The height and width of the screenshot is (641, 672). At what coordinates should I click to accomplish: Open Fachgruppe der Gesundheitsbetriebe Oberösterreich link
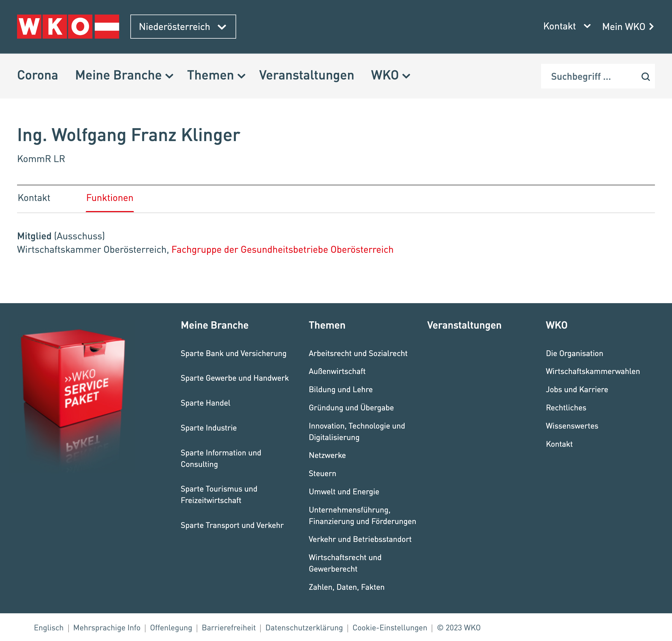point(282,250)
